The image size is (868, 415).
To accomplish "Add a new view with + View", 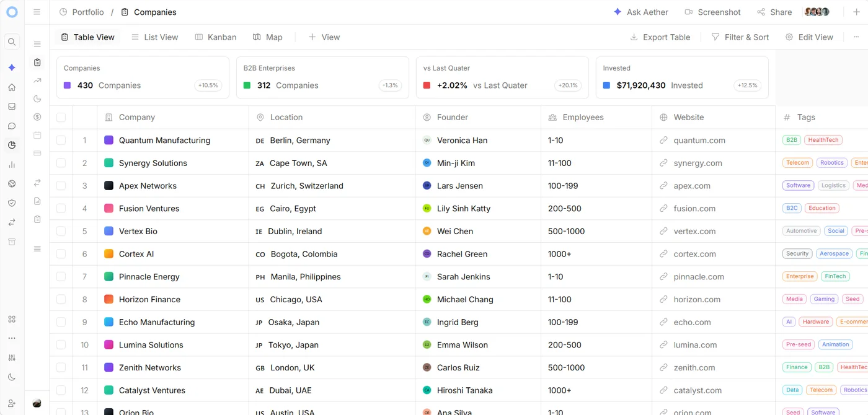I will click(324, 37).
